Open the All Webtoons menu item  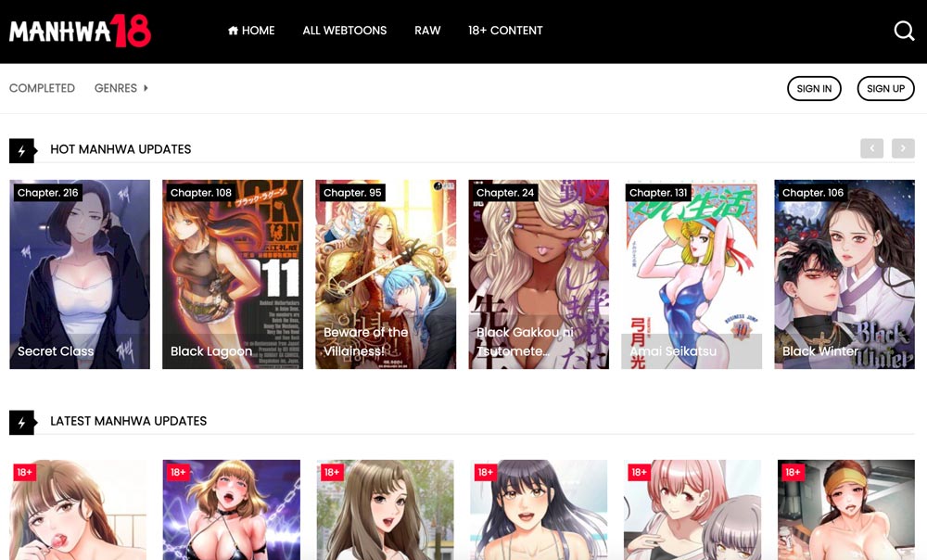[344, 31]
